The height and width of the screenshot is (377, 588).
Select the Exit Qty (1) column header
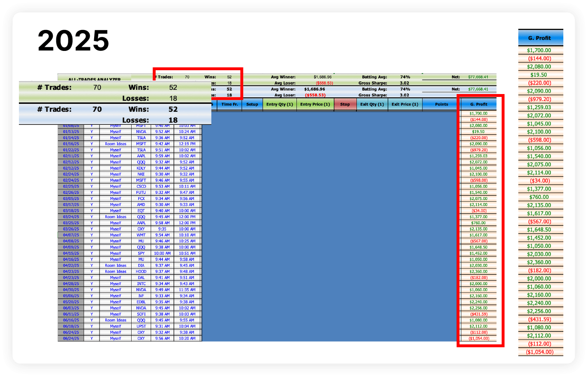(372, 104)
